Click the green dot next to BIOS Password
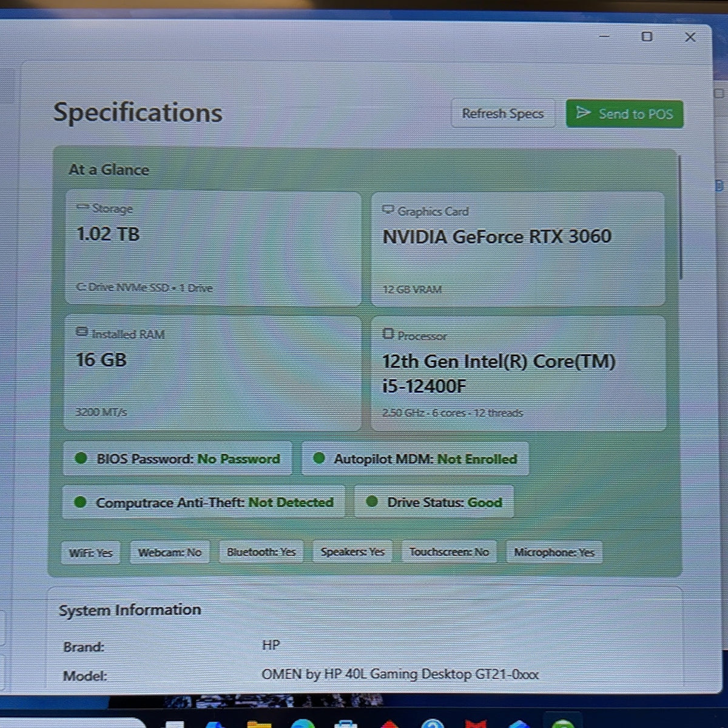 pos(81,458)
